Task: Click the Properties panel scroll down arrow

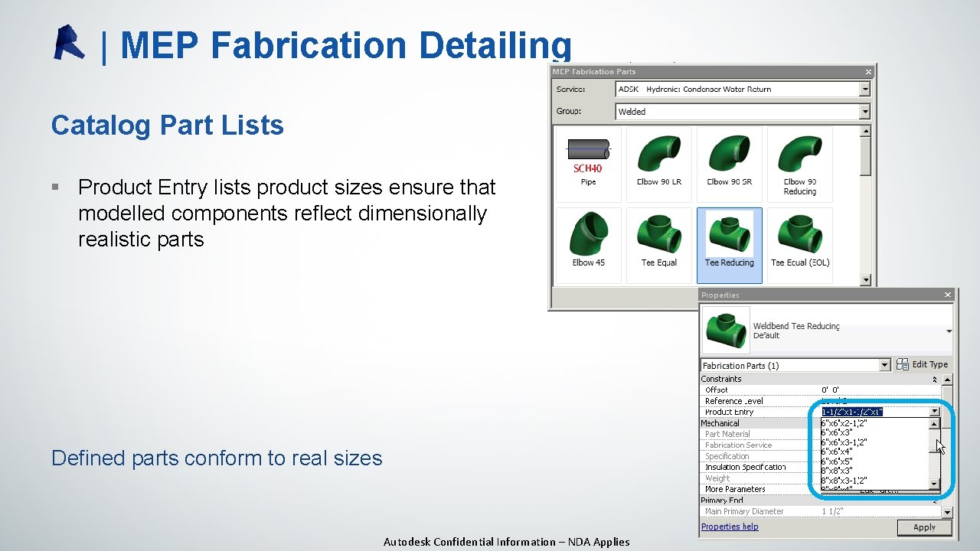Action: [x=947, y=512]
